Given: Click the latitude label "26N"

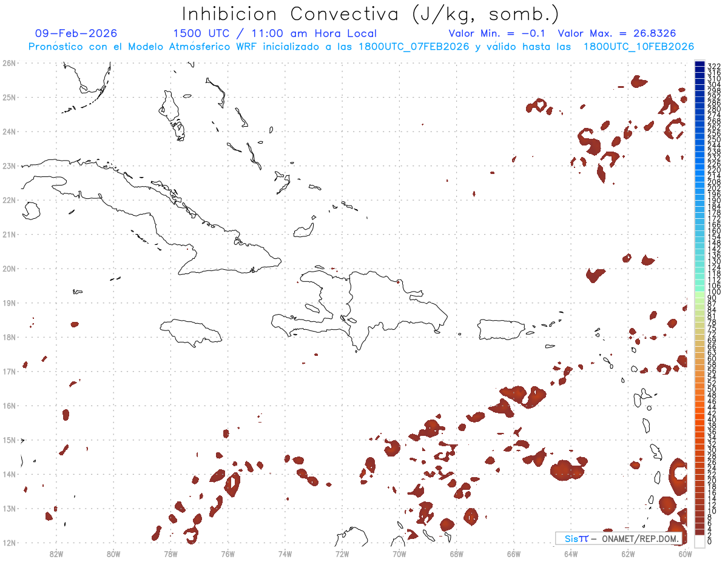Looking at the screenshot, I should pos(8,63).
